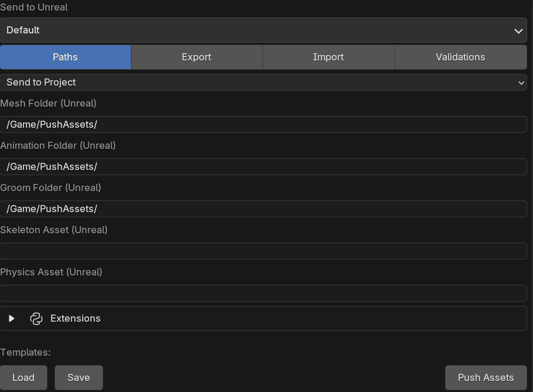Expand the Extensions disclosure triangle
533x392 pixels.
[x=12, y=319]
